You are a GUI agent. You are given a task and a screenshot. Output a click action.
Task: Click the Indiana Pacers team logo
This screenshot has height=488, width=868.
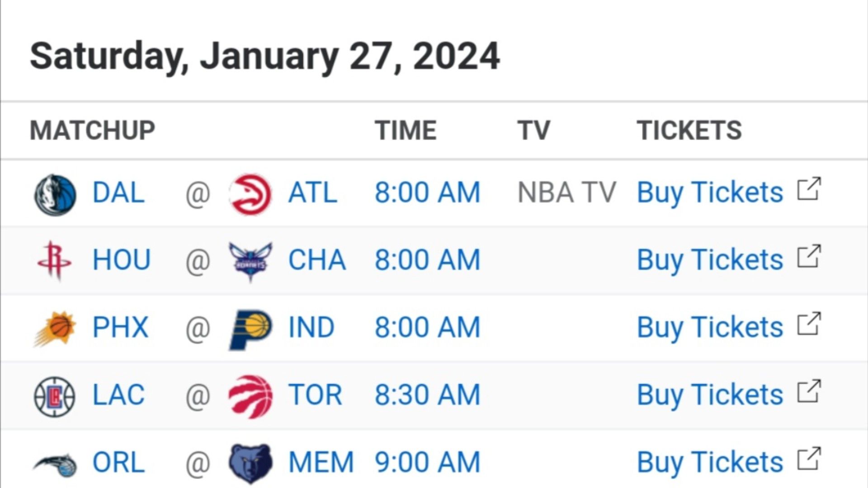click(250, 330)
